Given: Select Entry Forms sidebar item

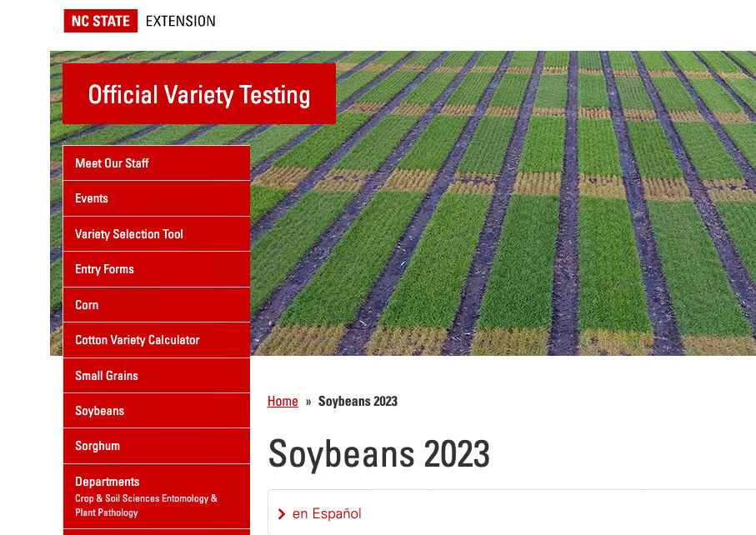Looking at the screenshot, I should pyautogui.click(x=157, y=269).
